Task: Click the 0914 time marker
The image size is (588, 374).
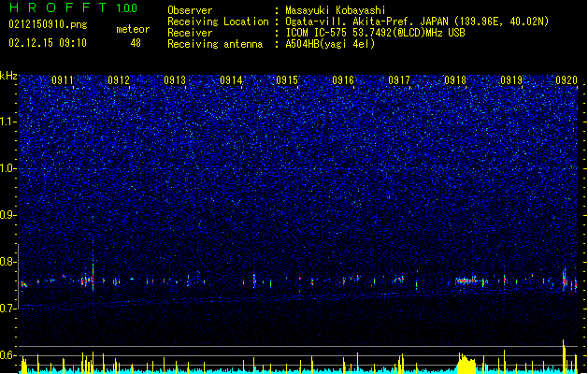Action: pyautogui.click(x=231, y=79)
